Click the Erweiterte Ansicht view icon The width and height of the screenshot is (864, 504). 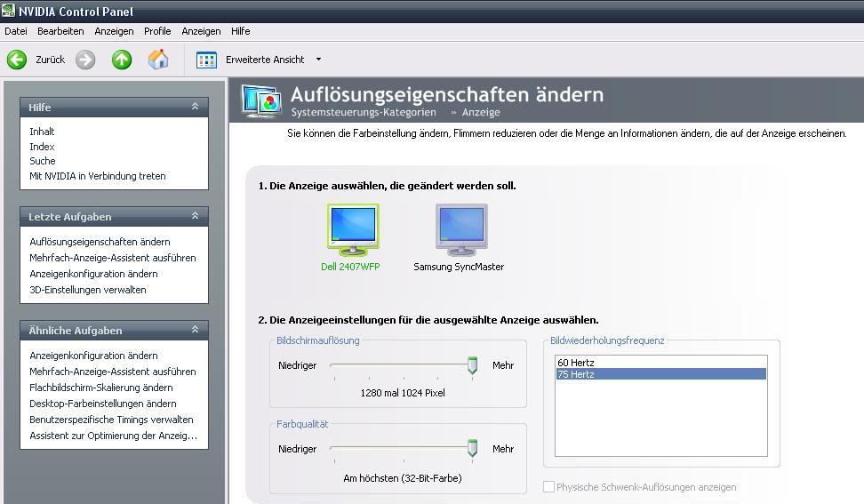click(206, 60)
